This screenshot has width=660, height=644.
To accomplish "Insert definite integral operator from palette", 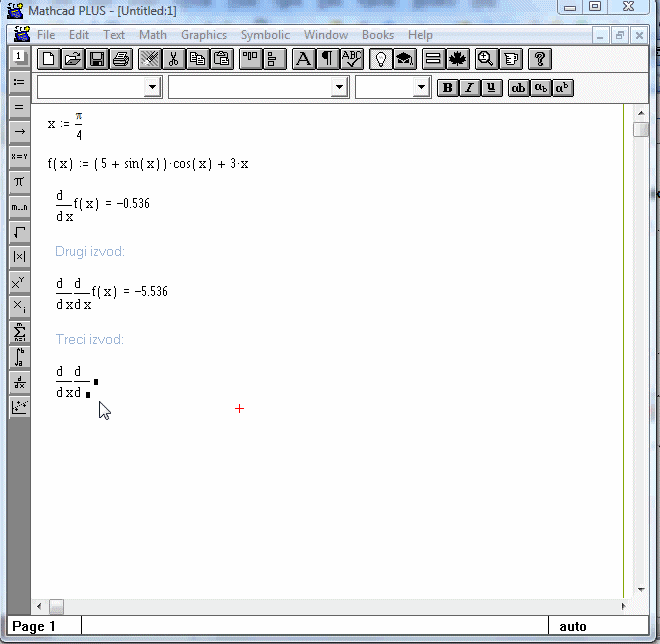I will [x=19, y=357].
